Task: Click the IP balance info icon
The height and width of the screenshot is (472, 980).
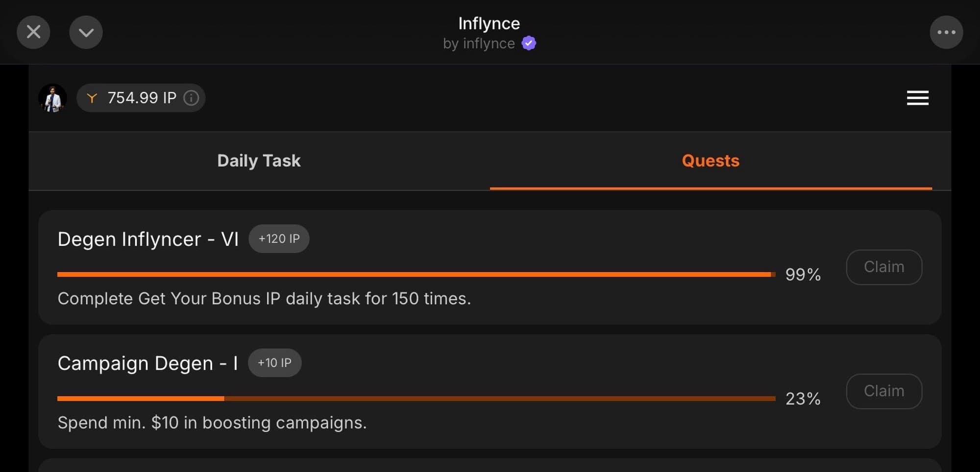Action: pyautogui.click(x=191, y=98)
